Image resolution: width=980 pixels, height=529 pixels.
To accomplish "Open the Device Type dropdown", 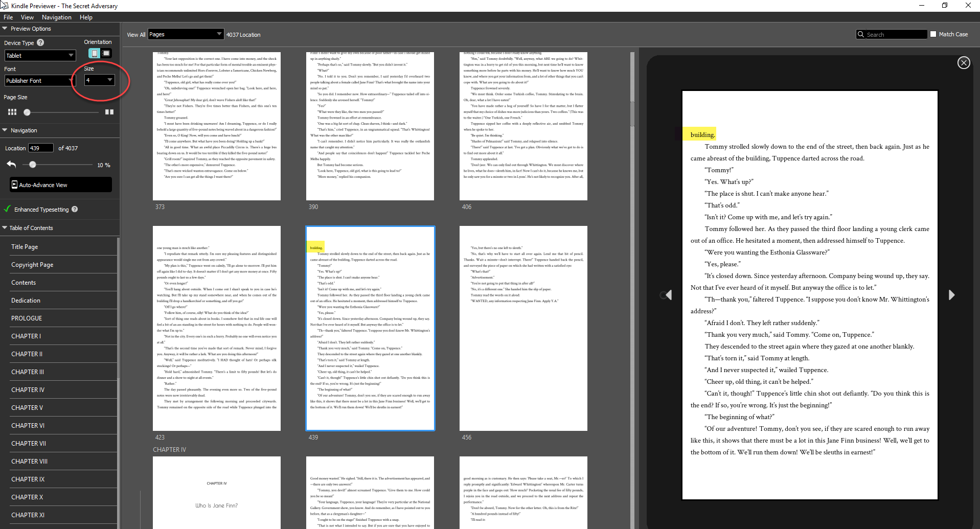I will click(40, 55).
